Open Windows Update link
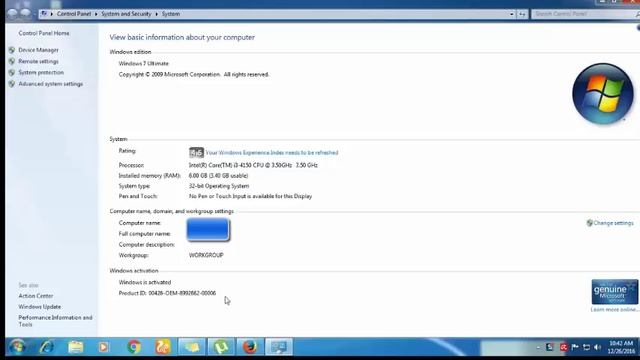Viewport: 640px width, 360px height. (40, 307)
